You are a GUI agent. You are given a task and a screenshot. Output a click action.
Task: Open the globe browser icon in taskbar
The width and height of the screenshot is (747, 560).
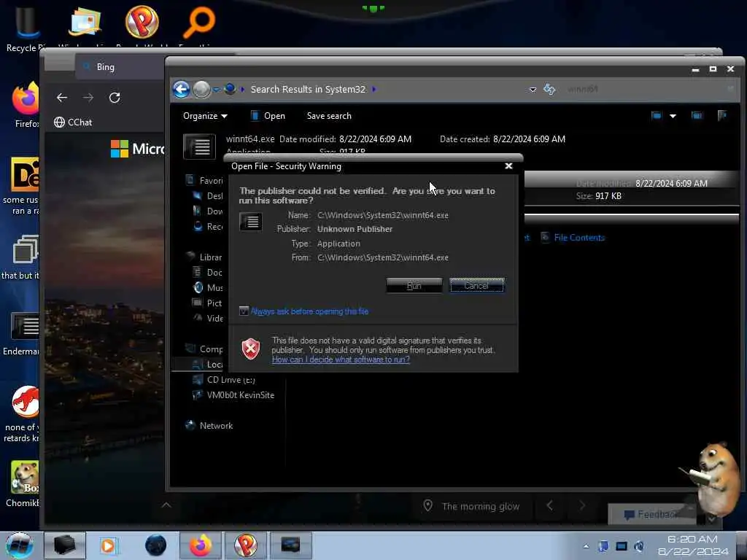pyautogui.click(x=156, y=545)
